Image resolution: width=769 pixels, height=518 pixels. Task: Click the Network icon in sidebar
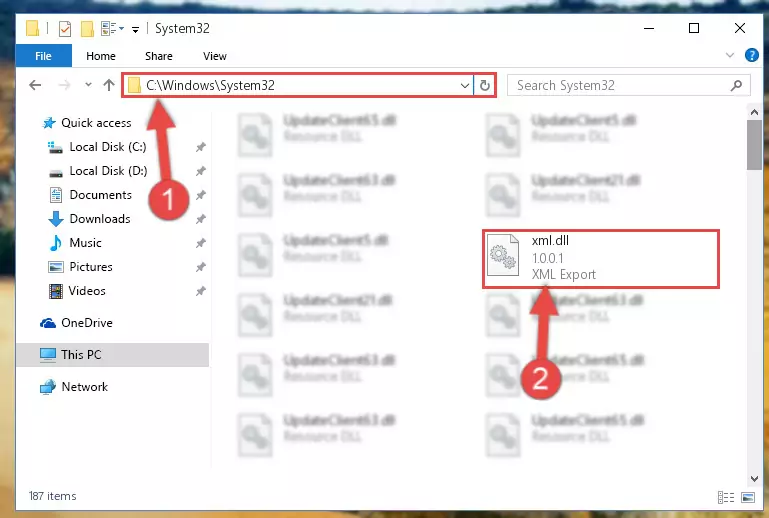click(x=48, y=387)
